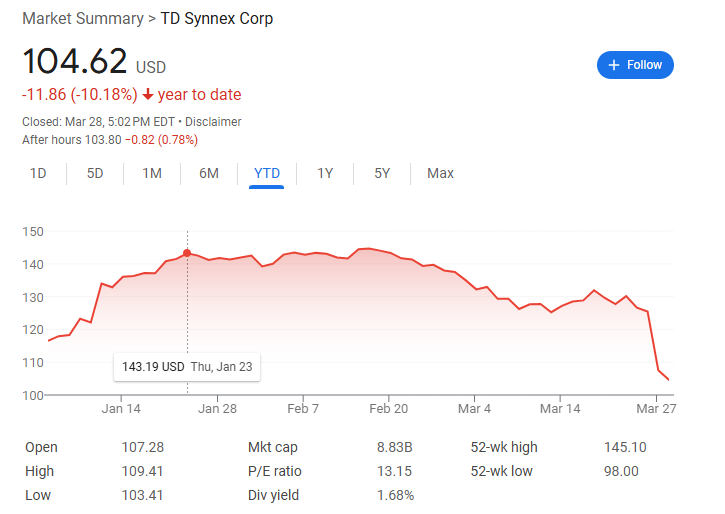
Task: Click the 52-wk high value 145.10
Action: coord(625,447)
